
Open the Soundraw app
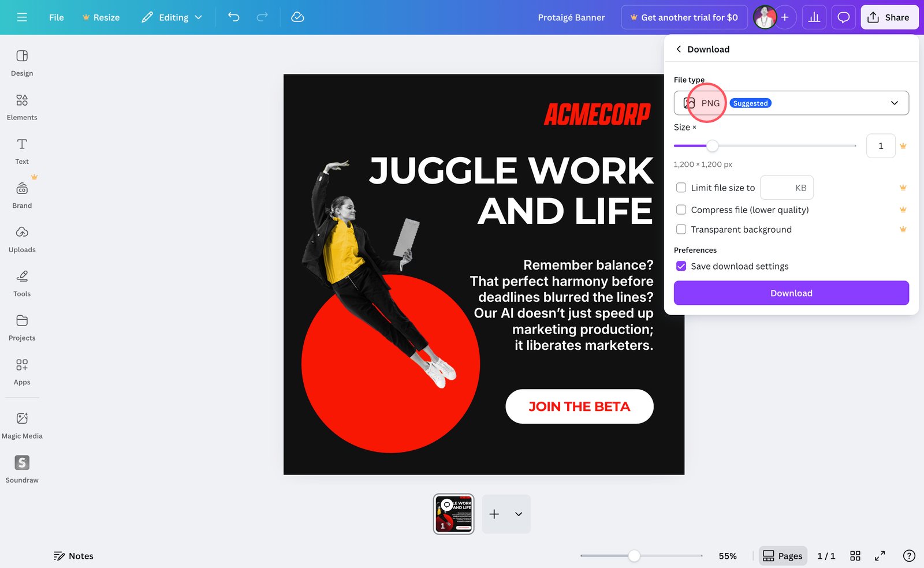click(x=22, y=470)
